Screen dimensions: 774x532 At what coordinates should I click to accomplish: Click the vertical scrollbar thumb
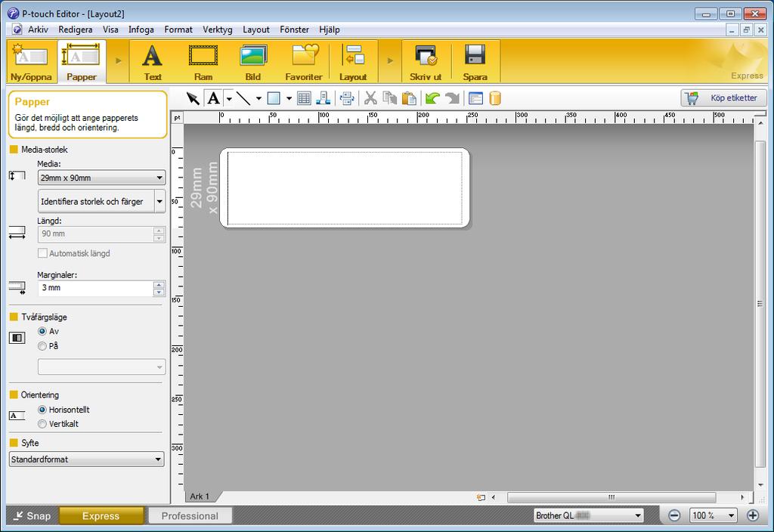[760, 303]
